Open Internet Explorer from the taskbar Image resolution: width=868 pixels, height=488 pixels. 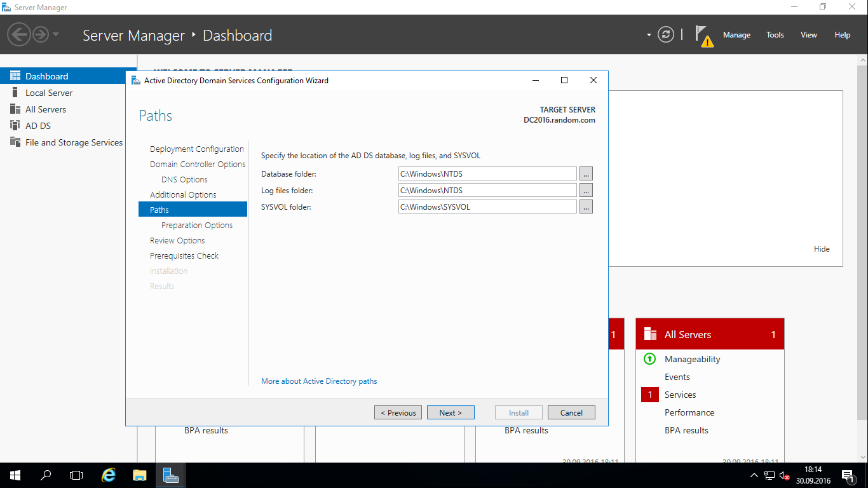point(109,475)
